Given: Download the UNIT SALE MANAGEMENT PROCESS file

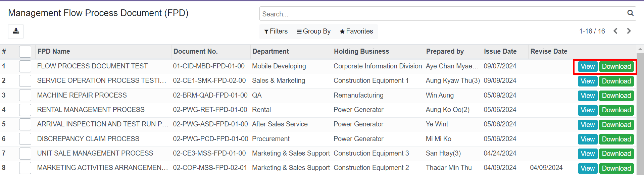Looking at the screenshot, I should (616, 154).
